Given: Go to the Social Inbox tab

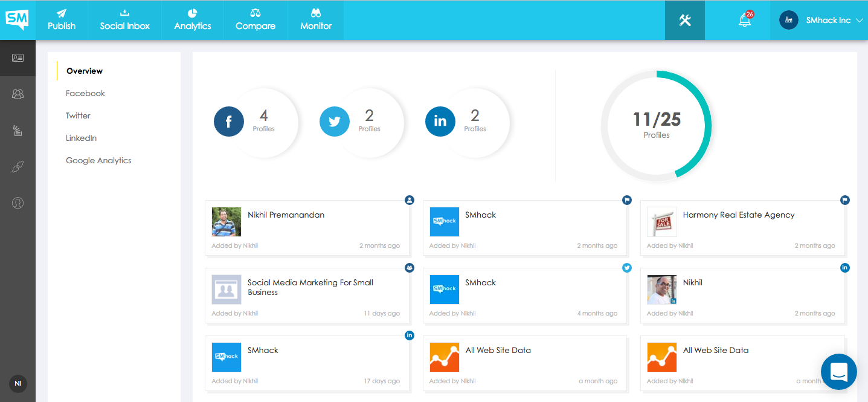Looking at the screenshot, I should 125,20.
